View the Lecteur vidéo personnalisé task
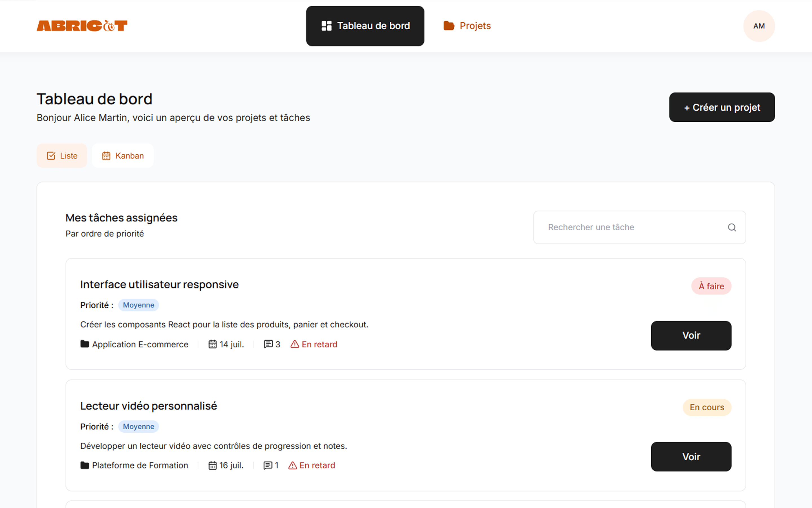The height and width of the screenshot is (508, 812). (x=691, y=457)
